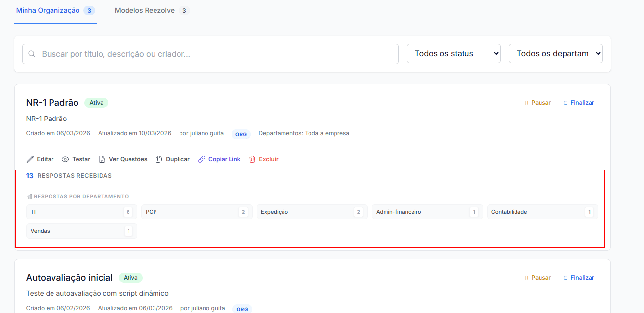Image resolution: width=644 pixels, height=313 pixels.
Task: Open the Todos os status dropdown
Action: coord(453,54)
